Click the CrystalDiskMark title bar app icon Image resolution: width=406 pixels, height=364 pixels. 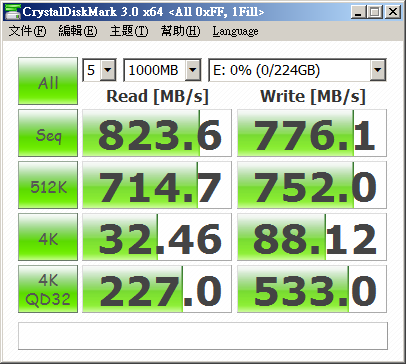click(13, 11)
